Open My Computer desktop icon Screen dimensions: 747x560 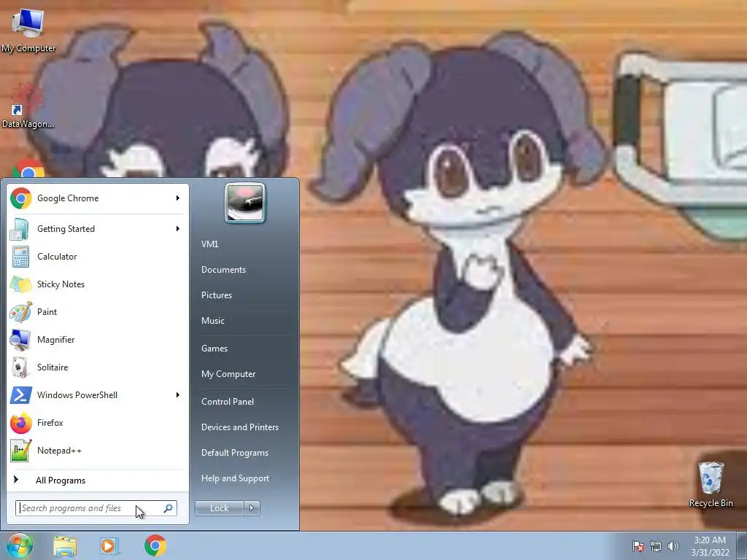pyautogui.click(x=28, y=29)
